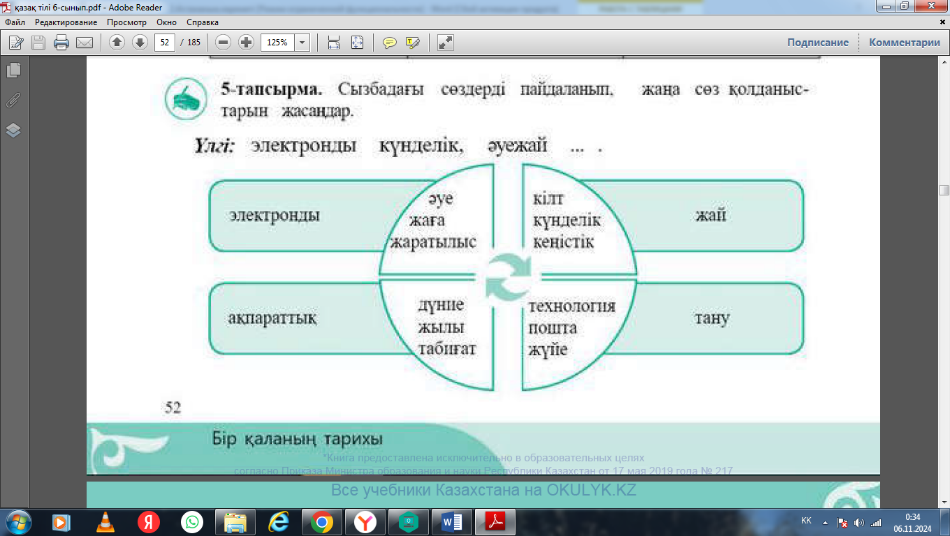Select the Highlight text tool

click(413, 42)
